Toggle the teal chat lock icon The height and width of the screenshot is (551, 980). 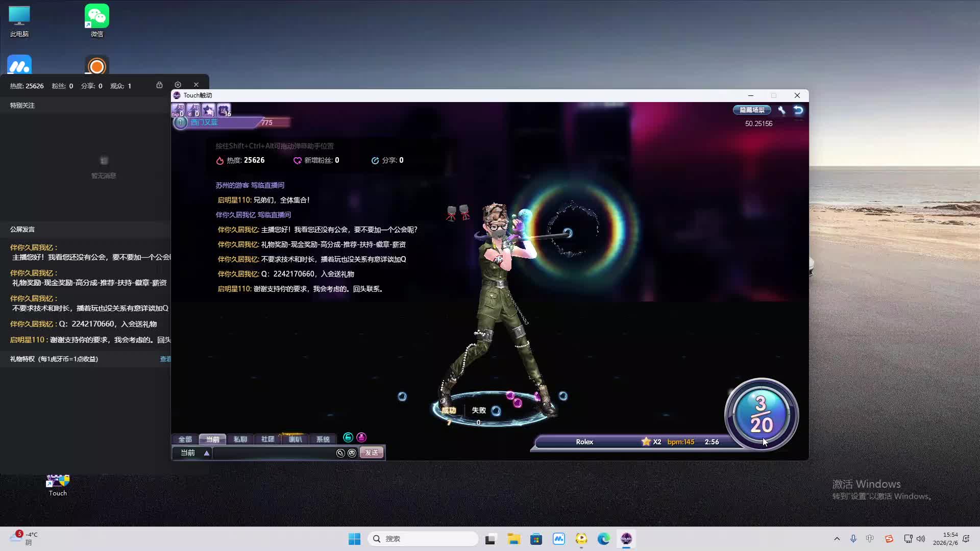pyautogui.click(x=348, y=437)
